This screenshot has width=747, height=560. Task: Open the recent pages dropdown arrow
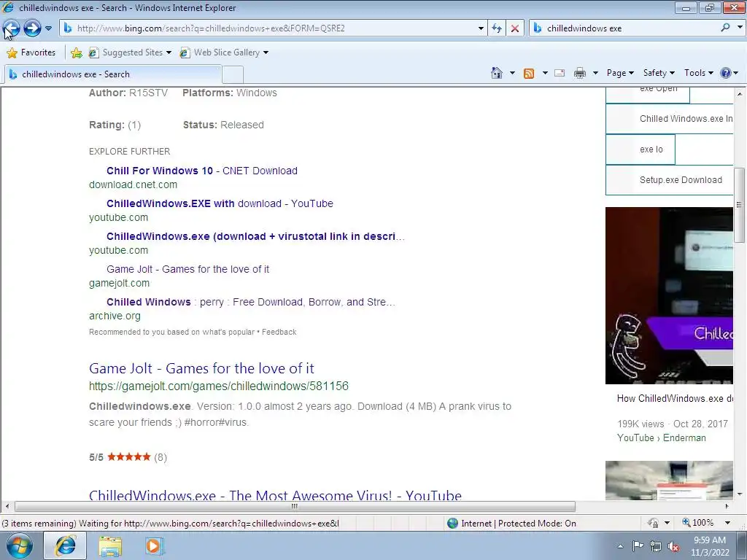click(48, 28)
